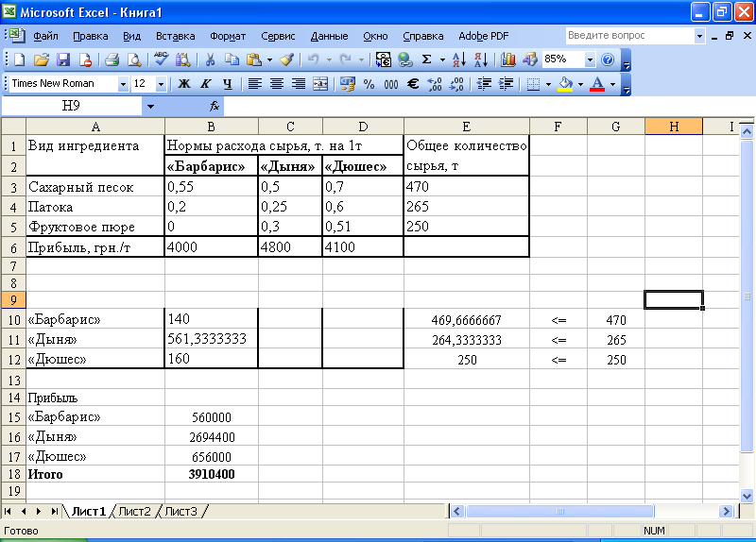
Task: Expand the Name Box dropdown arrow
Action: point(150,106)
